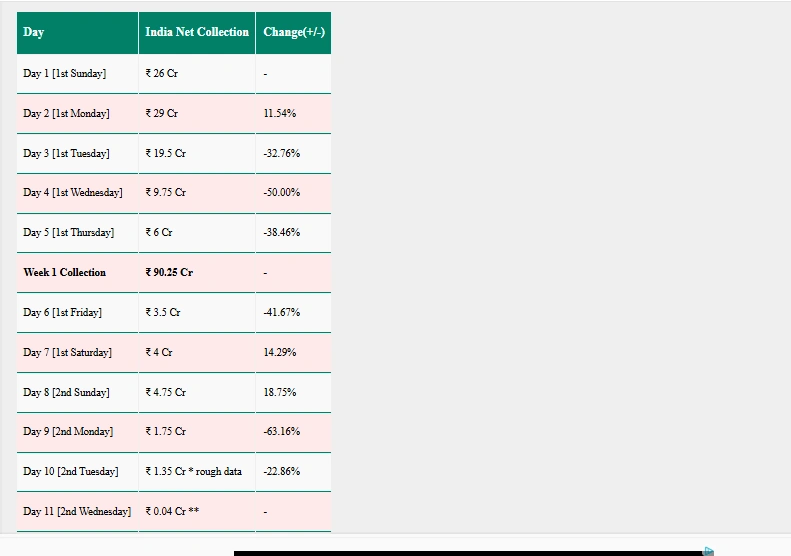Select the Day 7 [1st Saturday] cell

(77, 353)
